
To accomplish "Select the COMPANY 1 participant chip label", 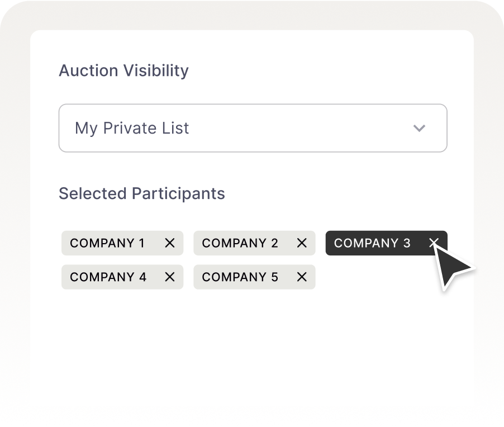I will click(107, 243).
